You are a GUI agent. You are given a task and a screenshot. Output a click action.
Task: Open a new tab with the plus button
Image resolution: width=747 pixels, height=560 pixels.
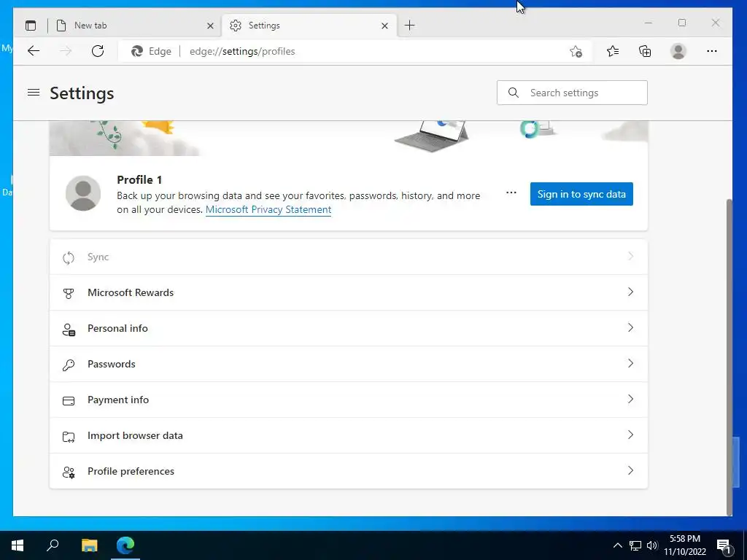[409, 26]
